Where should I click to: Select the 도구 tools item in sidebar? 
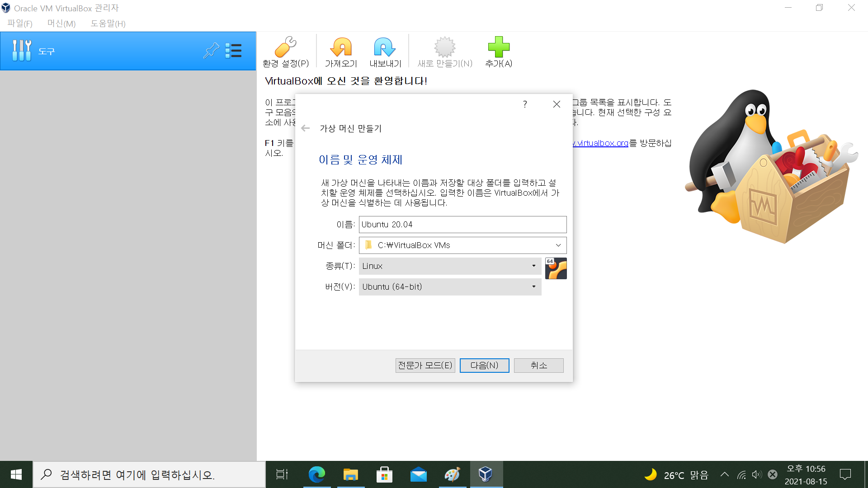(x=128, y=51)
